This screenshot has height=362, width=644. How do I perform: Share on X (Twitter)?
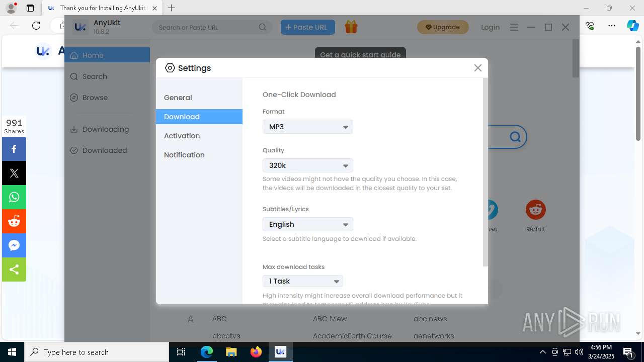click(x=14, y=173)
